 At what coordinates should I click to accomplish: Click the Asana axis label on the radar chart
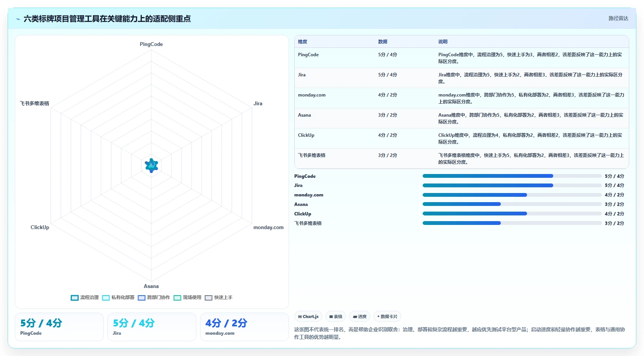pyautogui.click(x=151, y=286)
